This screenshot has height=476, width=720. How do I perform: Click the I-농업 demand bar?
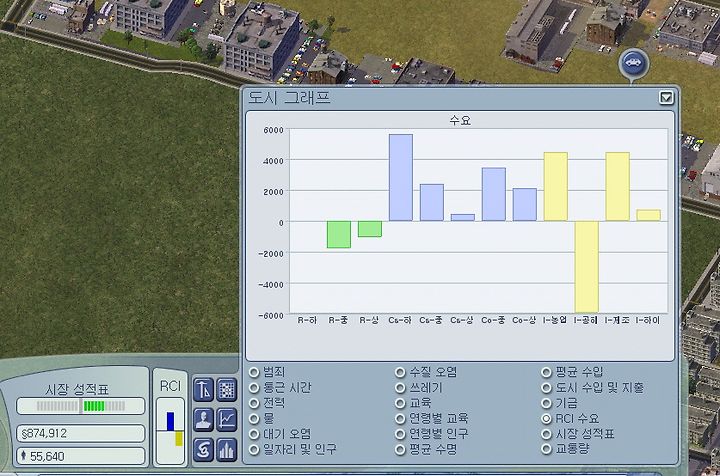556,187
